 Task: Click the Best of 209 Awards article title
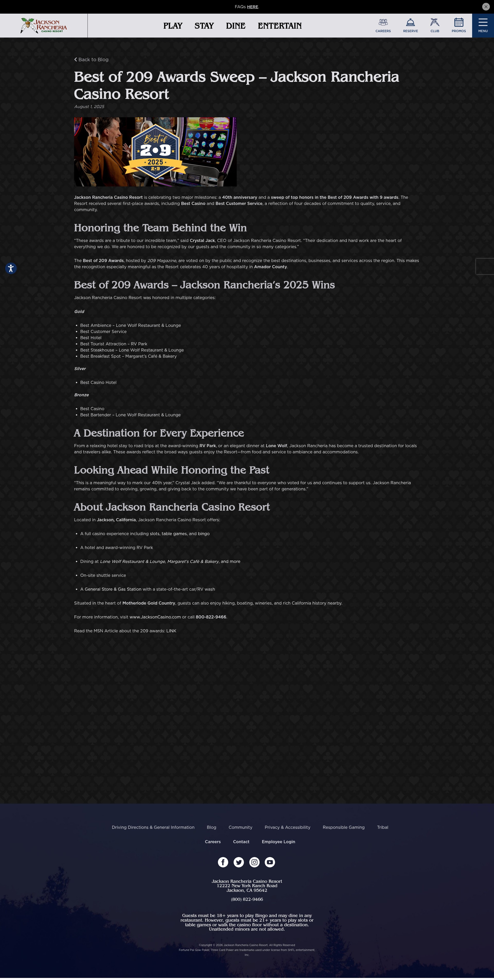coord(236,85)
